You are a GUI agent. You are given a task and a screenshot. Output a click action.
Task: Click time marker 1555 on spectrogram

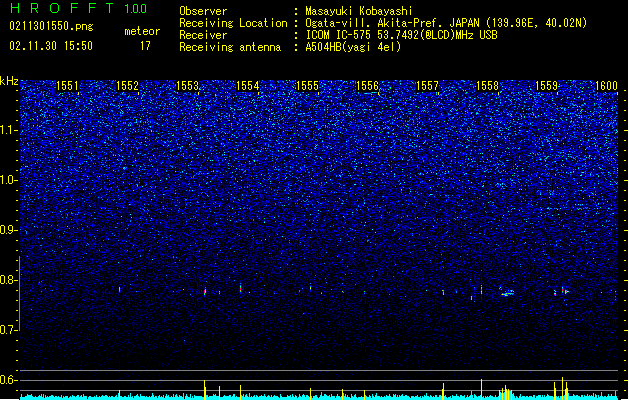pyautogui.click(x=307, y=86)
